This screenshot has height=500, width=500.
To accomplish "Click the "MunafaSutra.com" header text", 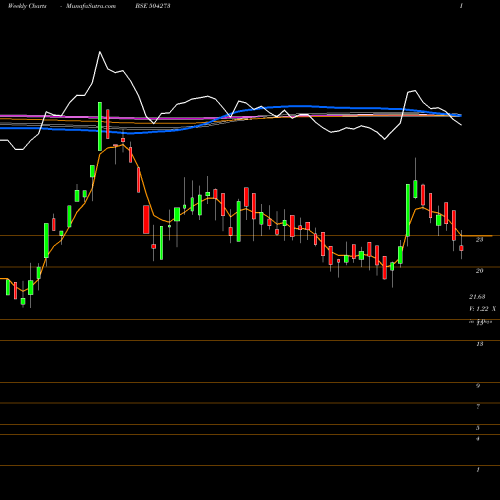I will coord(91,6).
